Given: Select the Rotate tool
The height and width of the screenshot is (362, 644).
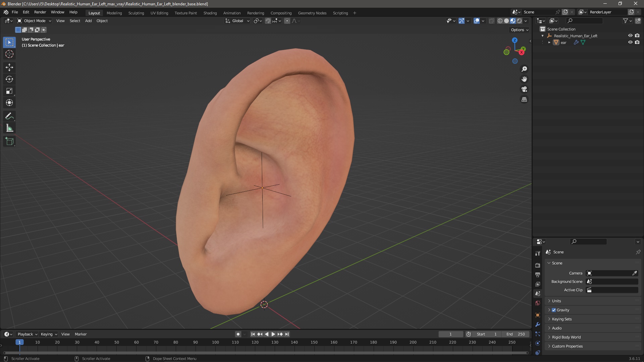Looking at the screenshot, I should (x=9, y=79).
